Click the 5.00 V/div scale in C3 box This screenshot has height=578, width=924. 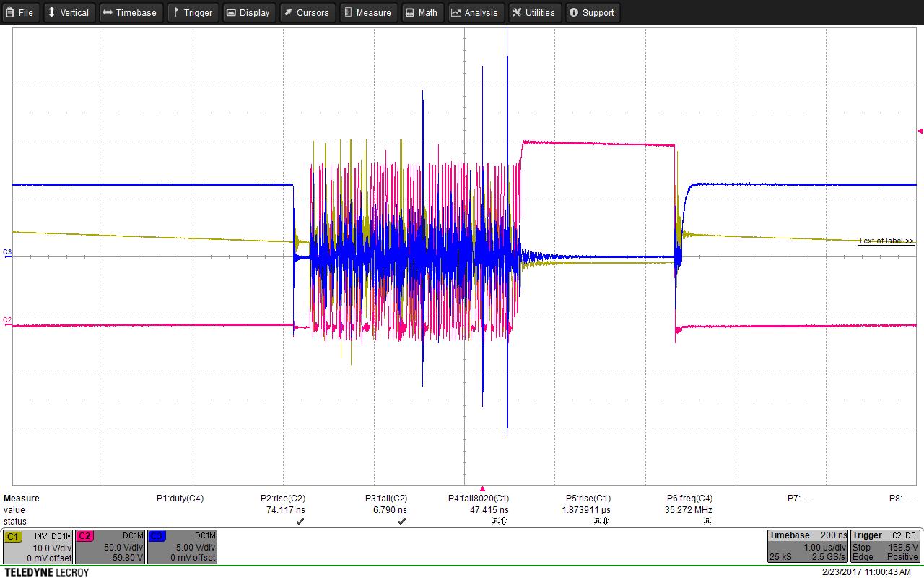coord(196,548)
